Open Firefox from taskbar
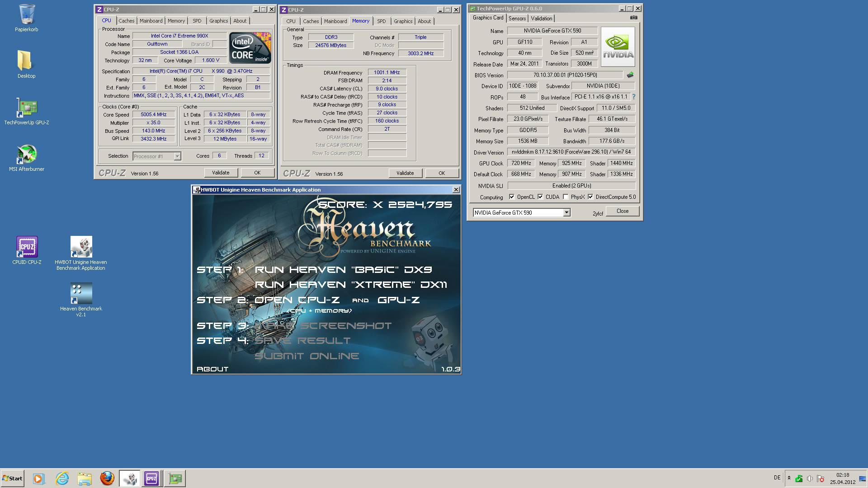This screenshot has height=488, width=868. point(107,479)
